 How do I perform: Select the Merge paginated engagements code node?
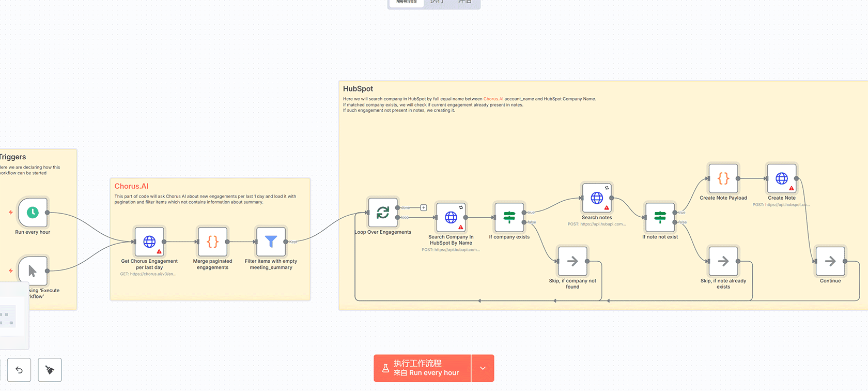(x=212, y=242)
